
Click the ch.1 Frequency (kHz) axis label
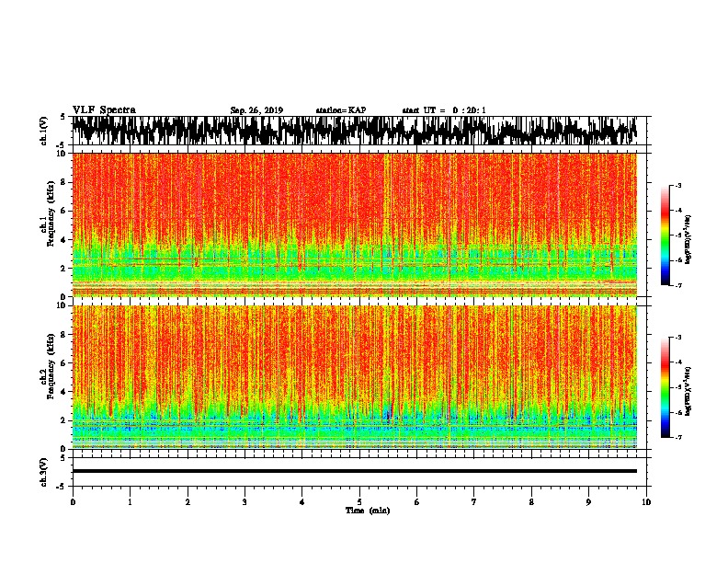click(x=48, y=213)
